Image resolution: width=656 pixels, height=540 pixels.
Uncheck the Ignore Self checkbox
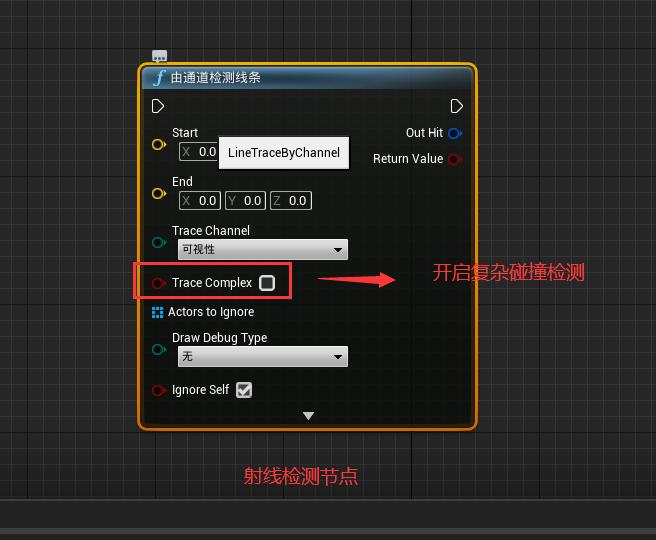(x=244, y=390)
